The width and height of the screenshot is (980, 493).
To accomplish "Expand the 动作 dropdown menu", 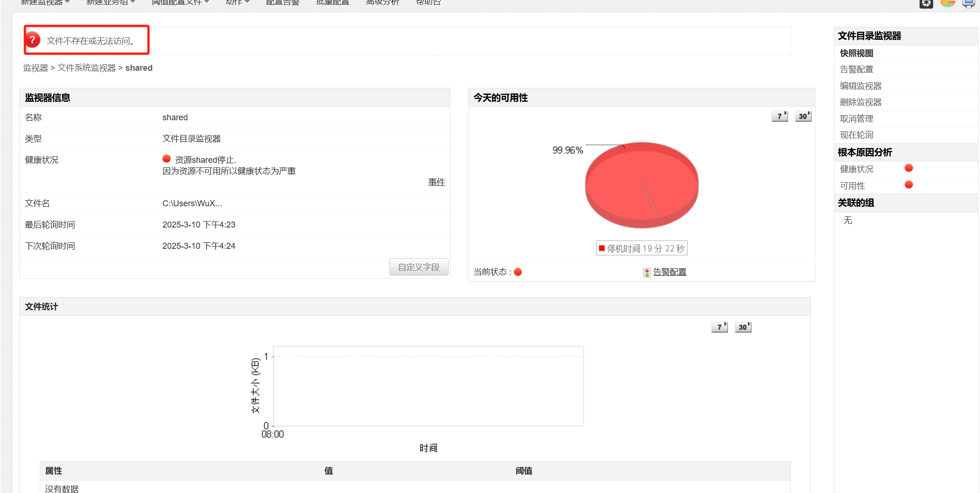I will (x=237, y=3).
